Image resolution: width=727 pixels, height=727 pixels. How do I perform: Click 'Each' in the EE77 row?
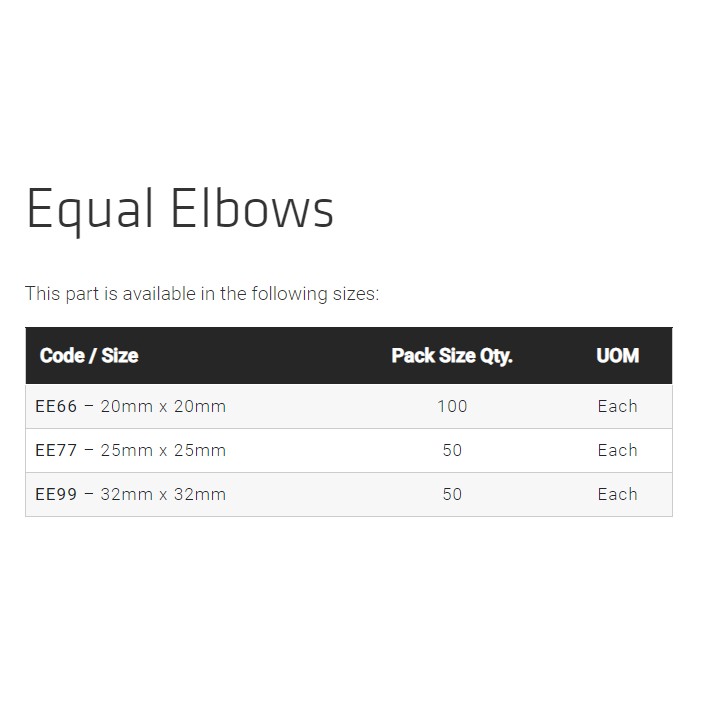(x=617, y=451)
